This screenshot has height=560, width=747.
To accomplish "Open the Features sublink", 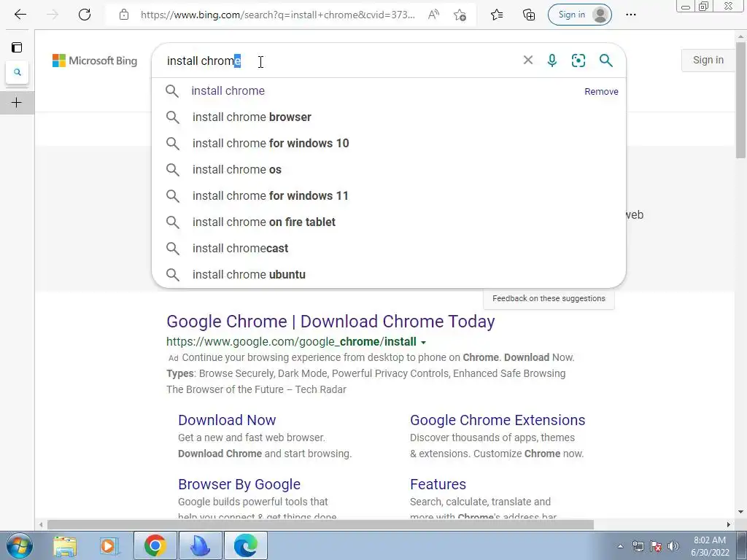I will (438, 484).
